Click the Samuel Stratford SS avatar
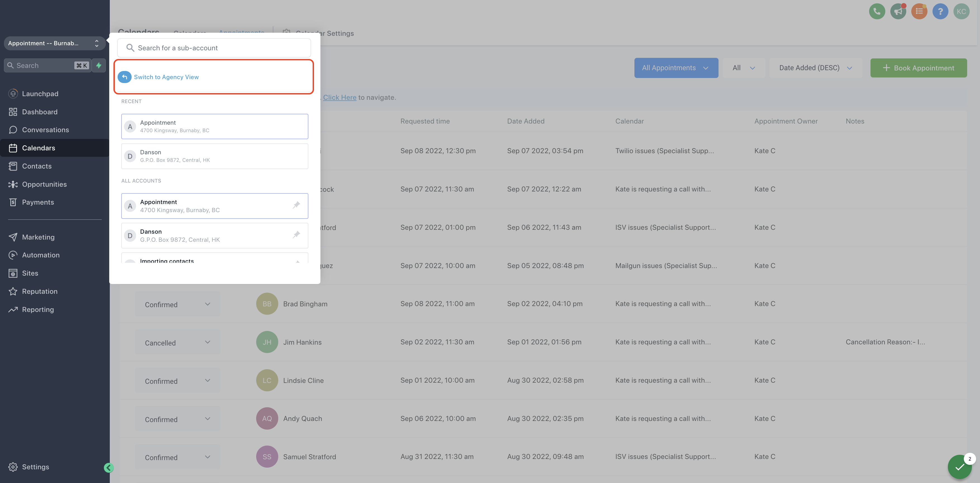This screenshot has width=980, height=483. tap(267, 457)
